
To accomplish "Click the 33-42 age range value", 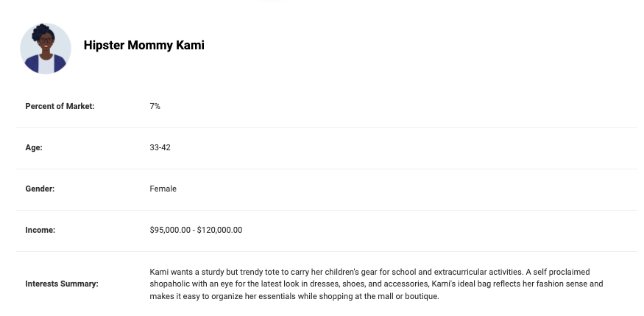I will pyautogui.click(x=160, y=147).
